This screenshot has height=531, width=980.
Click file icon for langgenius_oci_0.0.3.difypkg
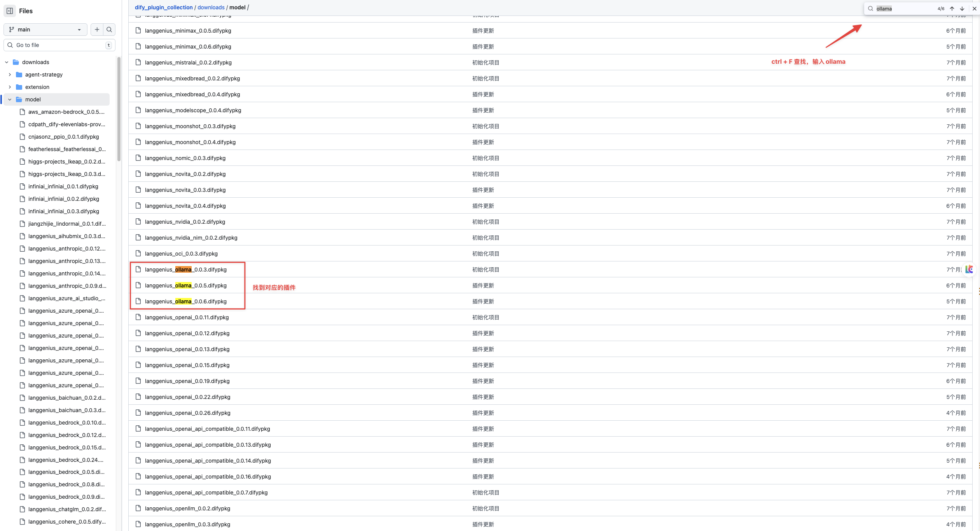point(138,253)
